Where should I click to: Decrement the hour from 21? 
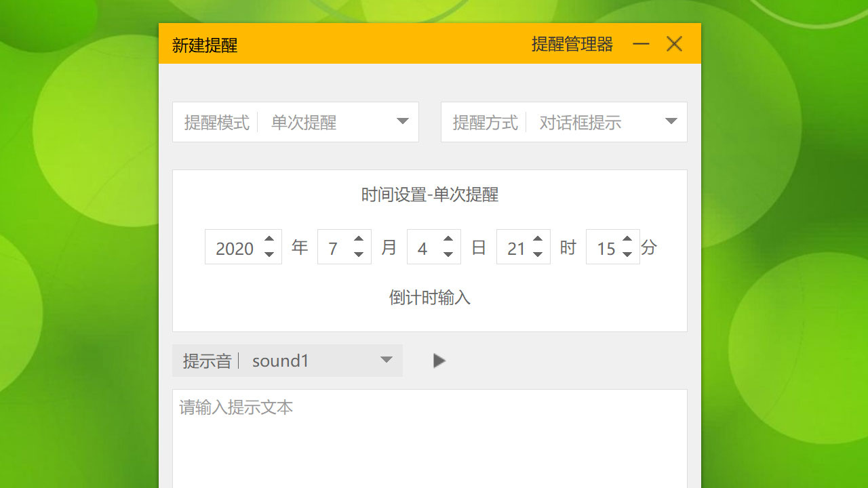538,255
